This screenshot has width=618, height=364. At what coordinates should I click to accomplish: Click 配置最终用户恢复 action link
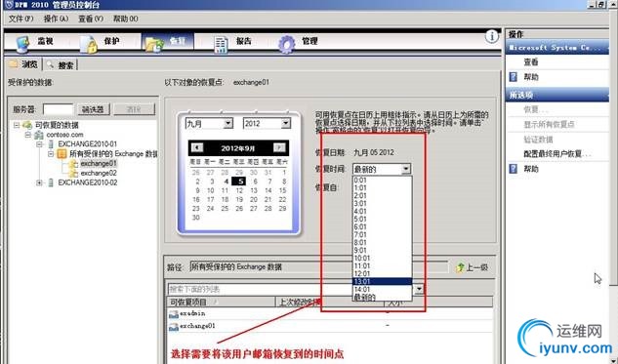(x=556, y=154)
